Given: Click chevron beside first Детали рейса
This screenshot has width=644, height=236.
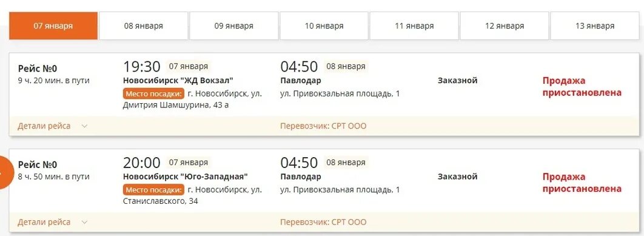Looking at the screenshot, I should [x=85, y=126].
